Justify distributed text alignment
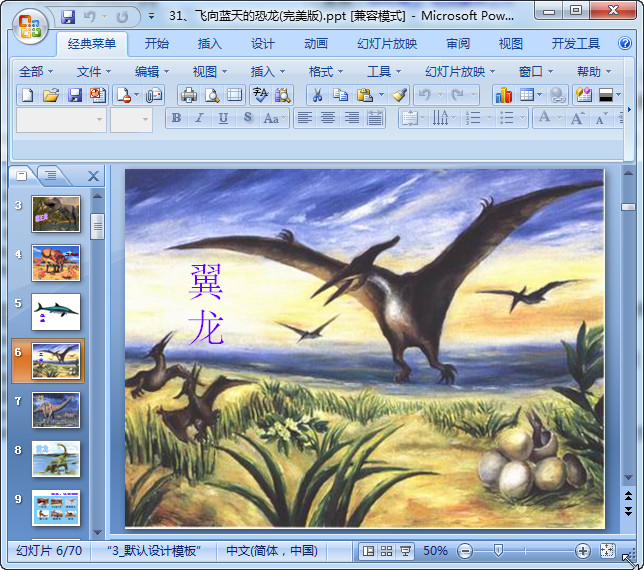 click(375, 118)
